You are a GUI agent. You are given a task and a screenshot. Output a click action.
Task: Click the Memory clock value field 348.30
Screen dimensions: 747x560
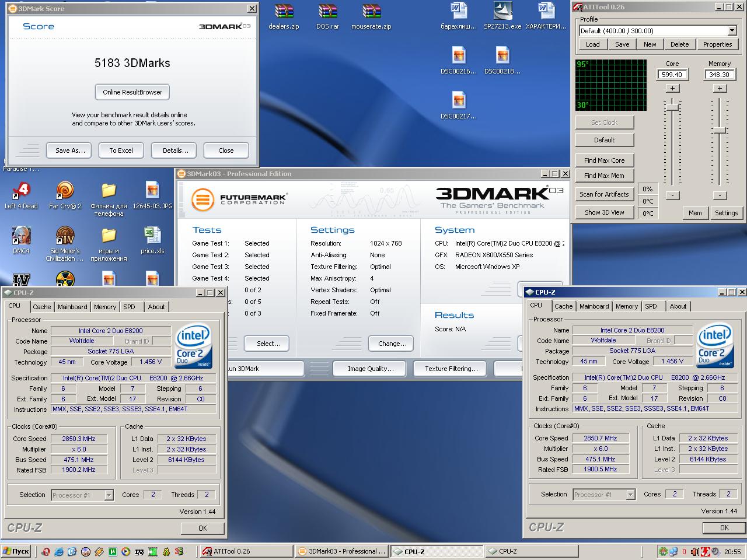pyautogui.click(x=720, y=75)
